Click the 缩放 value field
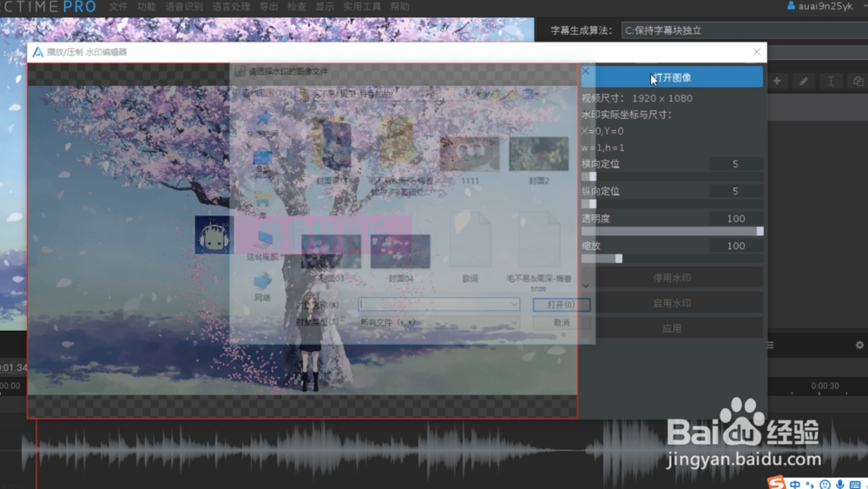The height and width of the screenshot is (489, 868). (735, 246)
